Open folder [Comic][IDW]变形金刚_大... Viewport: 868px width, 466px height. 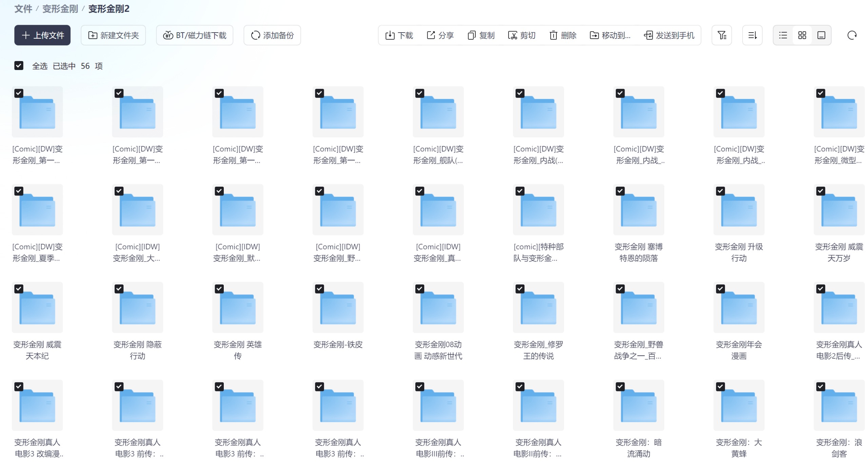[x=138, y=210]
